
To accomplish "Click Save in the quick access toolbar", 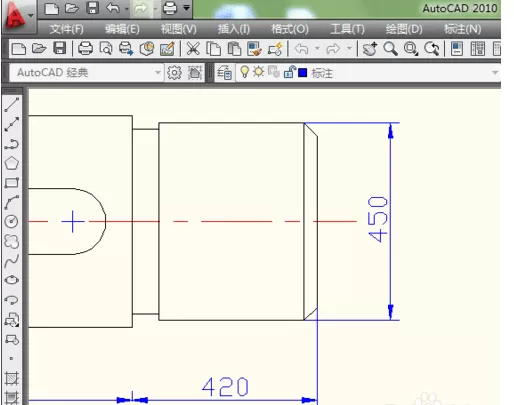I will 92,8.
